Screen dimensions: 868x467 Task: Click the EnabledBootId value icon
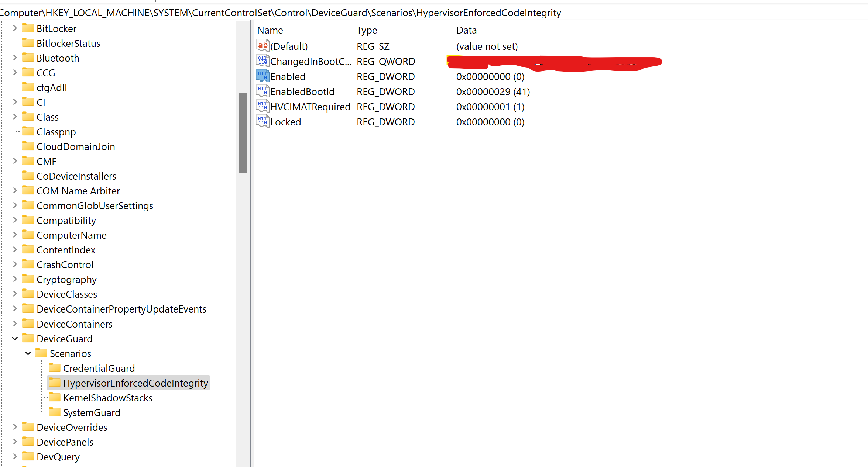[263, 91]
